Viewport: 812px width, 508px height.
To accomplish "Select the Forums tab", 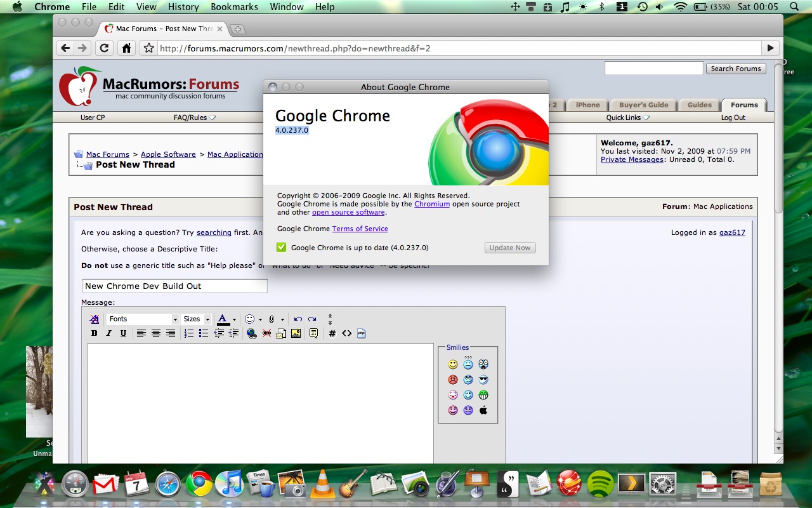I will [744, 105].
